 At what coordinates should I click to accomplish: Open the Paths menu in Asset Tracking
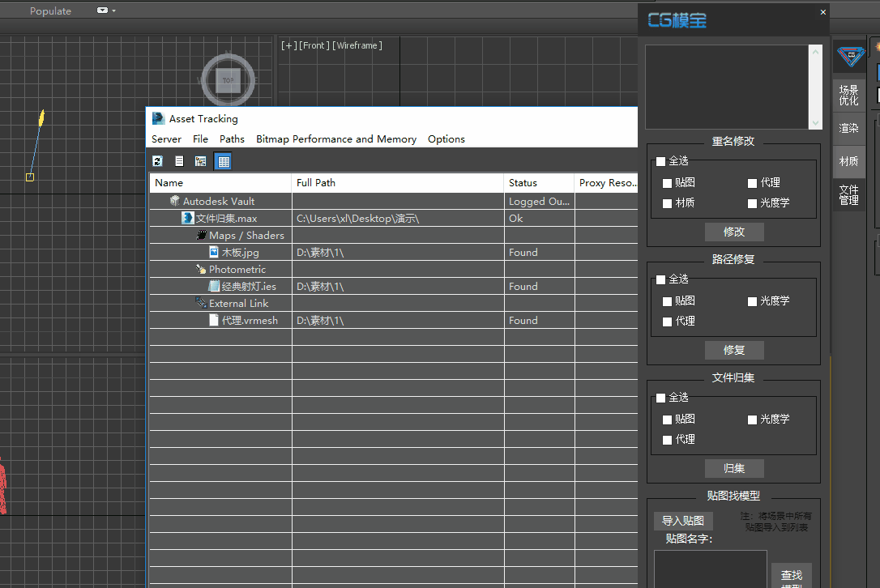[x=232, y=139]
